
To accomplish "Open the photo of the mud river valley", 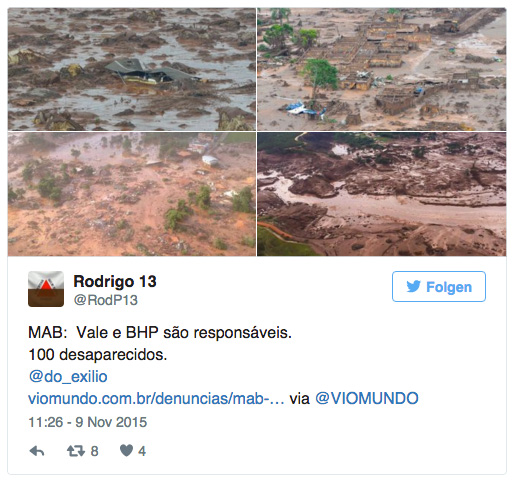I will (x=381, y=194).
